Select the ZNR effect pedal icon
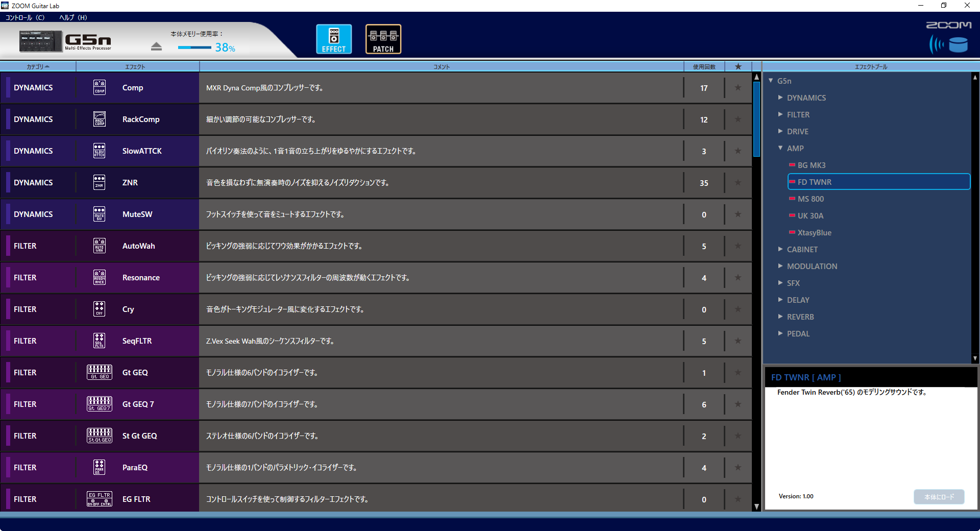Image resolution: width=980 pixels, height=531 pixels. (x=100, y=182)
